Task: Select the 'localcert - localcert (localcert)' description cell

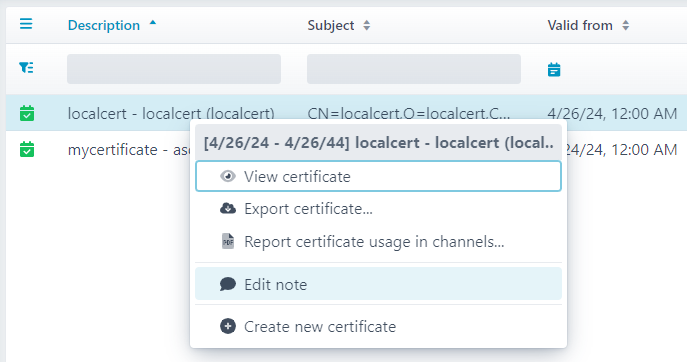Action: [x=171, y=114]
